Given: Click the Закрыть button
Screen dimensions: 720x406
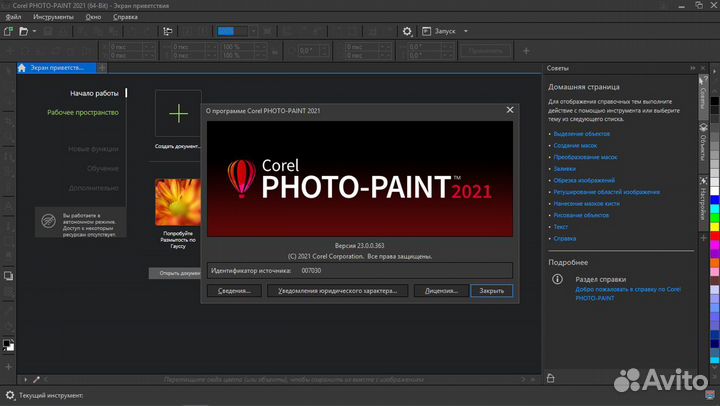Looking at the screenshot, I should coord(491,291).
